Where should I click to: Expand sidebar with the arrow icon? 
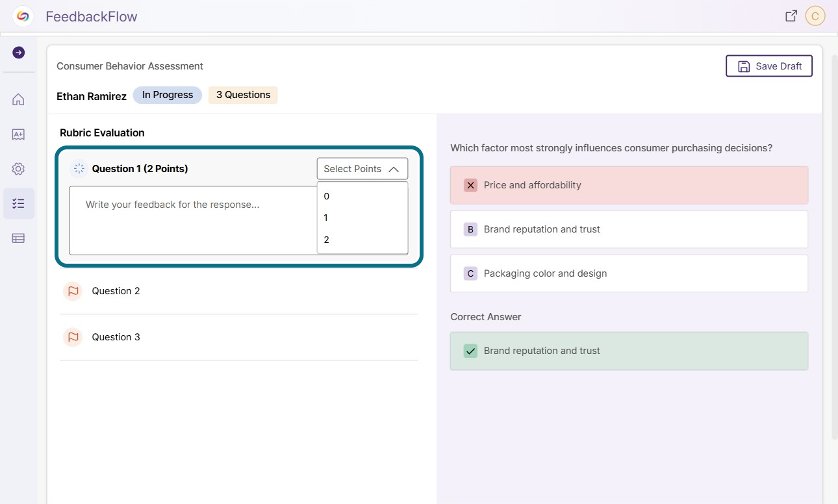pos(19,53)
